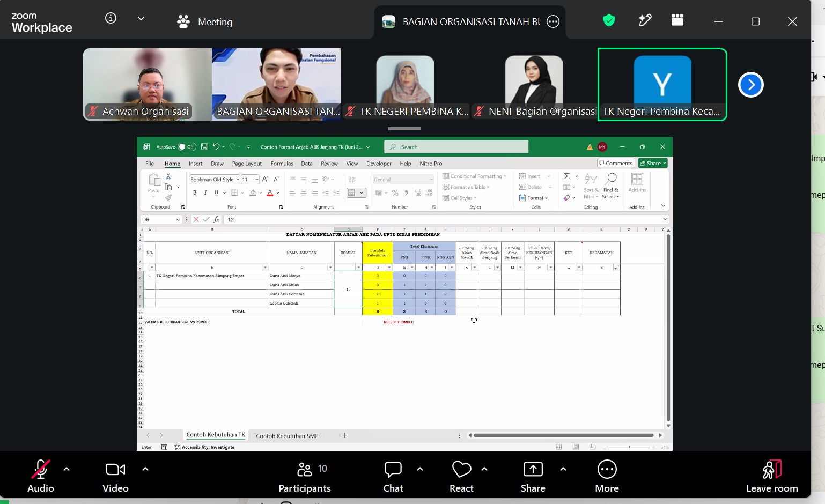The height and width of the screenshot is (504, 825).
Task: Open the Bookman Old Style font dropdown
Action: 238,180
